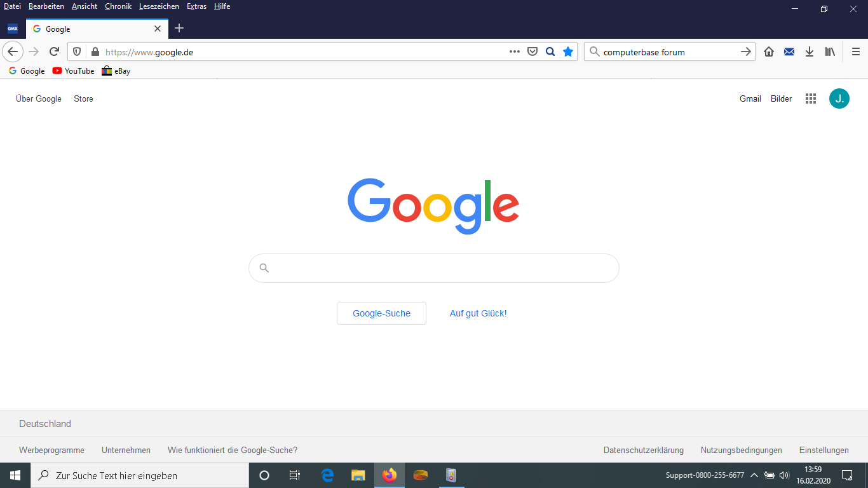Show hidden system tray icons chevron

(x=754, y=475)
